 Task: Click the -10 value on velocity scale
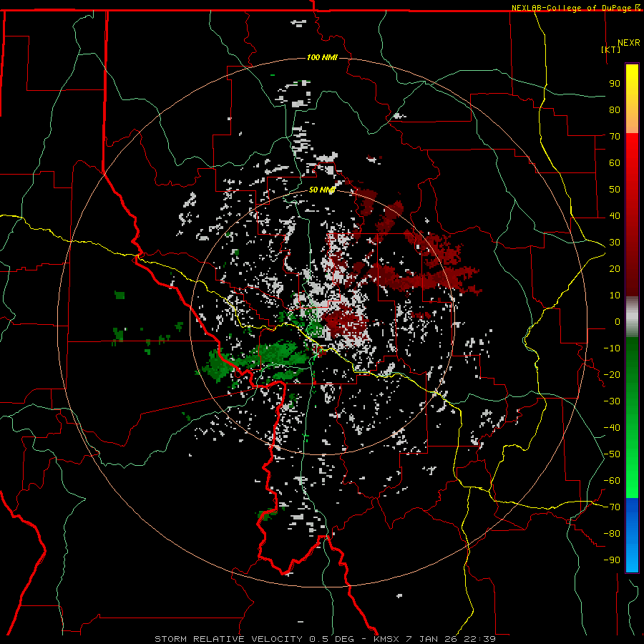click(612, 348)
